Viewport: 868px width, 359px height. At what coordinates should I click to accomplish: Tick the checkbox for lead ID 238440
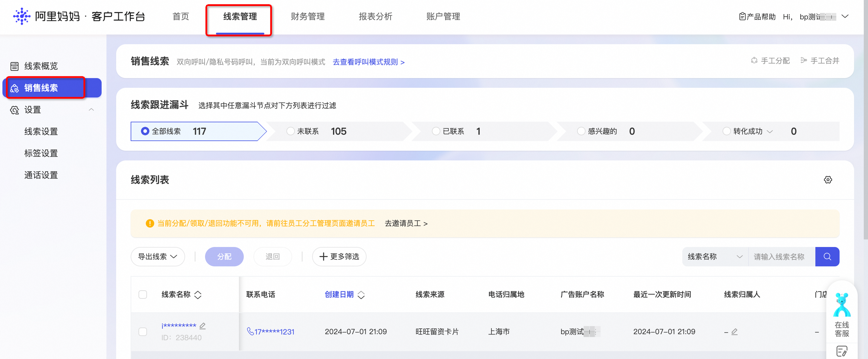pos(143,332)
